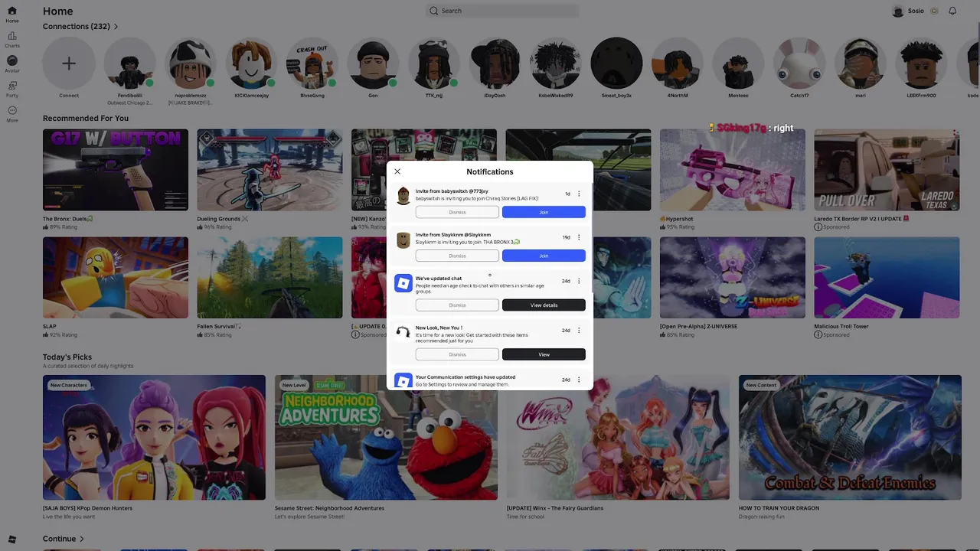
Task: Open Malicious Troll Tower game thumbnail
Action: point(887,278)
